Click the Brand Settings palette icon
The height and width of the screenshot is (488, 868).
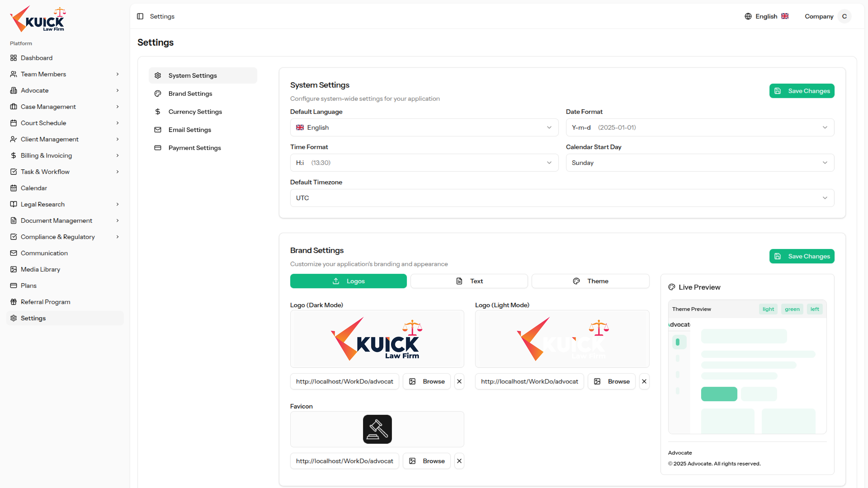[x=158, y=94]
